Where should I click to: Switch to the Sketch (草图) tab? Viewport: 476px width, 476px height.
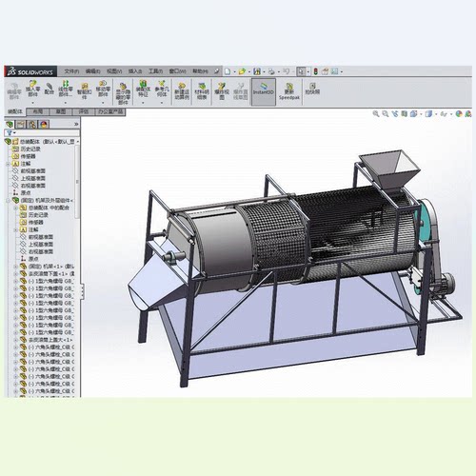tap(61, 111)
